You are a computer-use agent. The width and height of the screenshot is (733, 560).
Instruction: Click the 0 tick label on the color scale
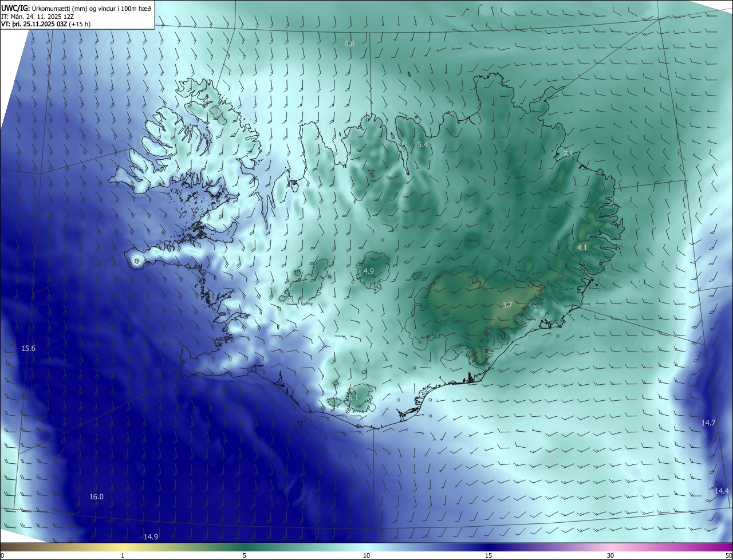click(x=2, y=555)
